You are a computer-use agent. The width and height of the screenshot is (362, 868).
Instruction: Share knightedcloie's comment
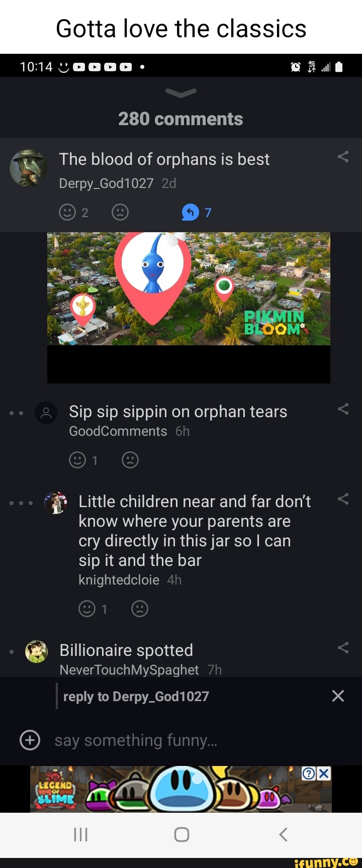tap(343, 499)
